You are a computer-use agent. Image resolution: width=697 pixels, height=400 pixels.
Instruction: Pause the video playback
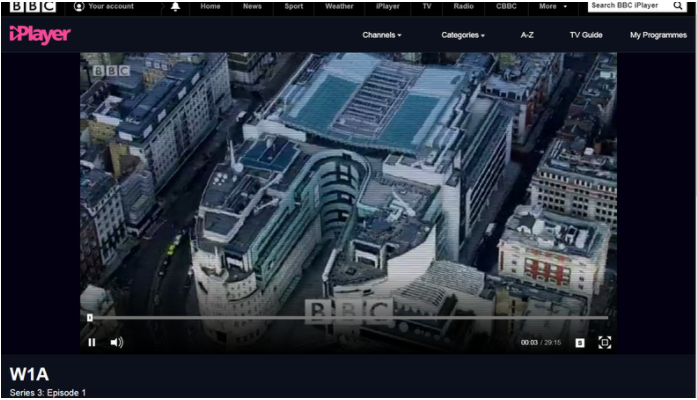click(x=92, y=342)
